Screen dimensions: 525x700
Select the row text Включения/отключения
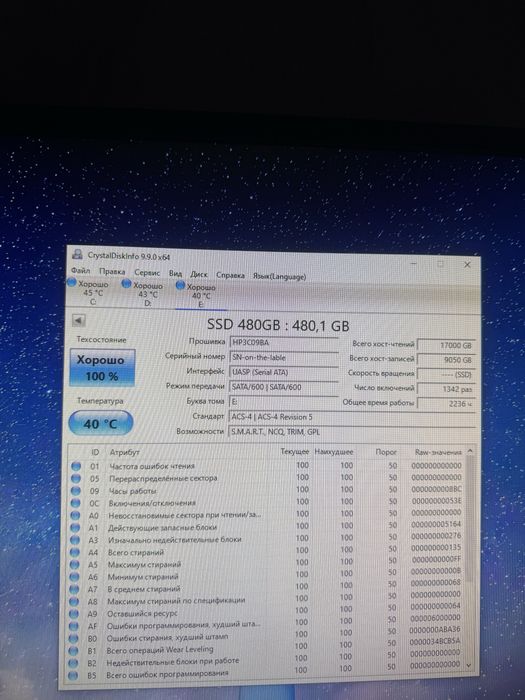pos(152,503)
